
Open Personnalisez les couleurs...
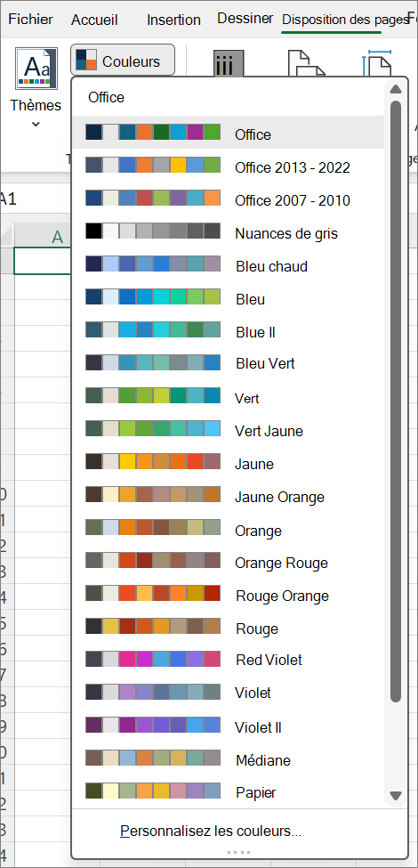211,831
